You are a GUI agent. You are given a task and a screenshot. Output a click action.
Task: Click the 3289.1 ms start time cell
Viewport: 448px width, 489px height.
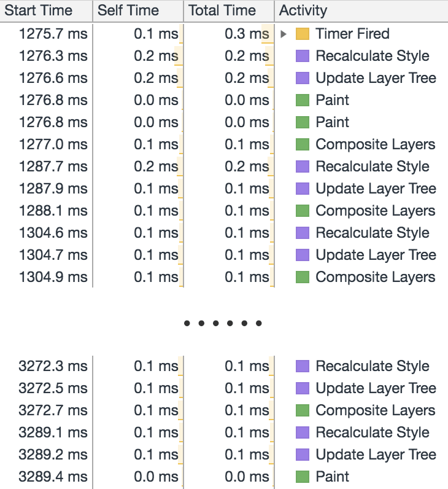coord(53,432)
